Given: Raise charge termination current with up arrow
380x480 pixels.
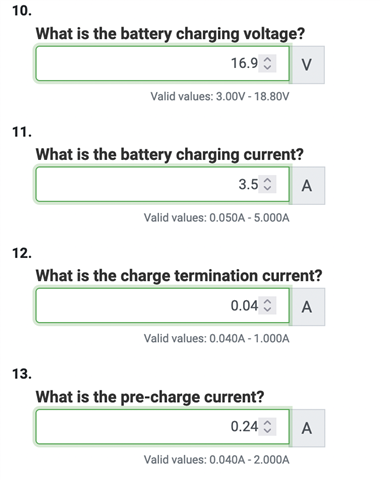Looking at the screenshot, I should coord(267,302).
